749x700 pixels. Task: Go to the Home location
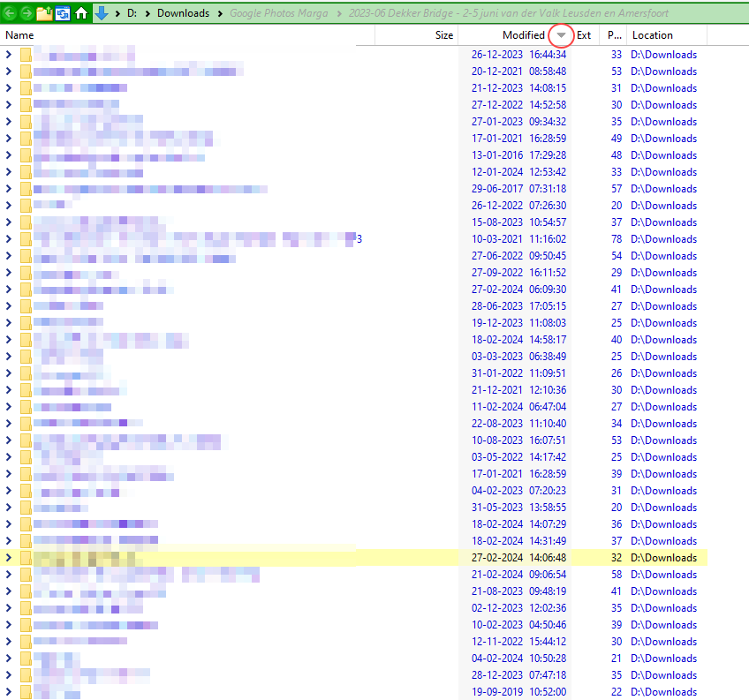coord(82,13)
